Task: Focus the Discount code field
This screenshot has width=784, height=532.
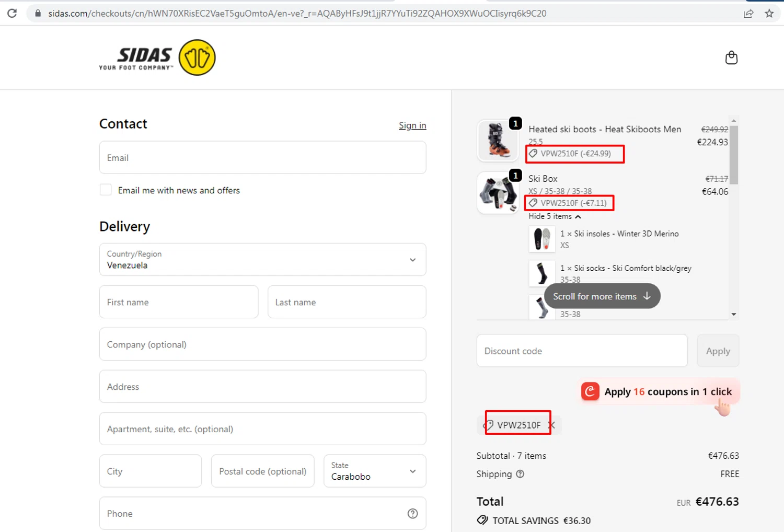Action: point(582,351)
